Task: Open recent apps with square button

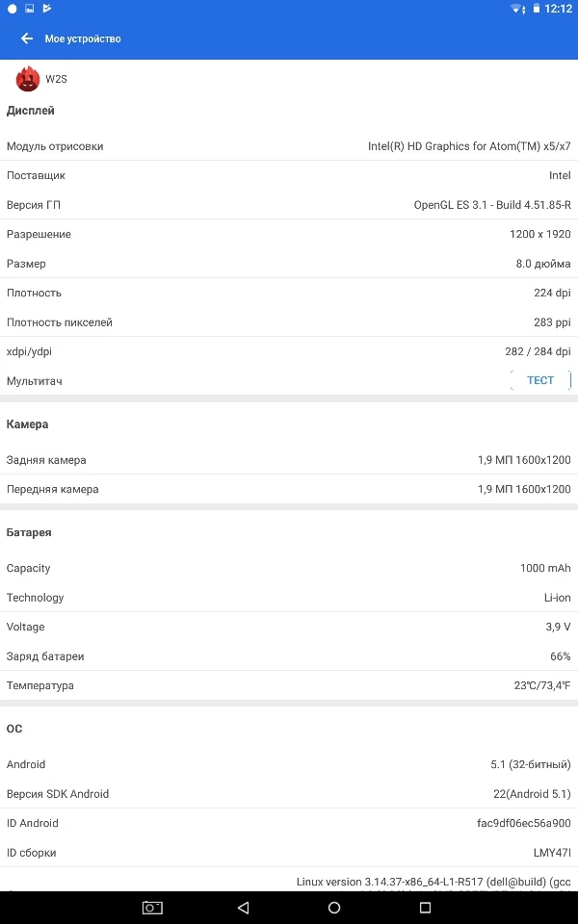Action: point(425,908)
